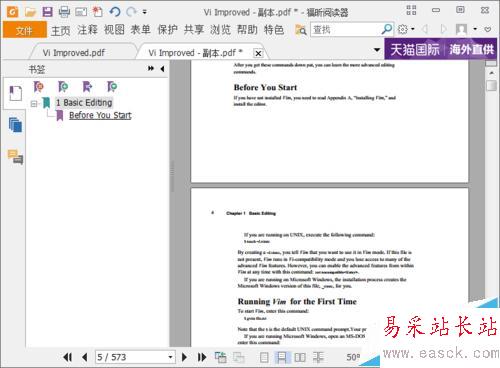Go to the first page
The image size is (500, 368).
67,358
